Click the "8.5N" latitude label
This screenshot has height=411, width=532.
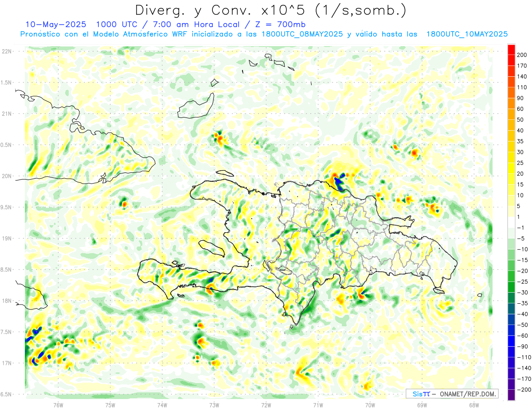coord(7,270)
